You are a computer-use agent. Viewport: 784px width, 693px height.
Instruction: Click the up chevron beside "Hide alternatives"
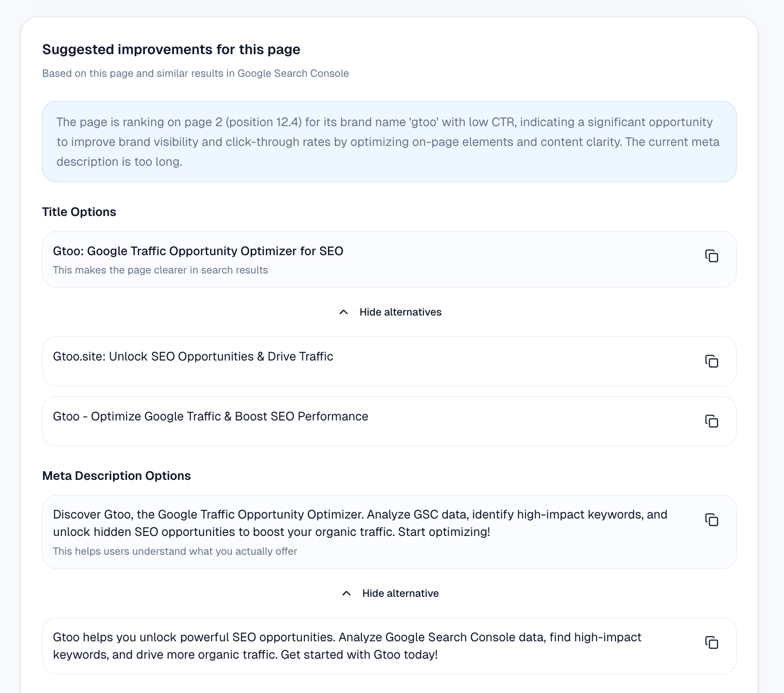tap(343, 312)
